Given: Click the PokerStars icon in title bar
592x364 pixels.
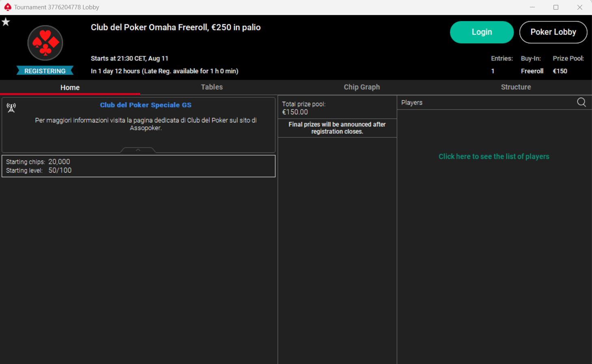Looking at the screenshot, I should [x=7, y=7].
